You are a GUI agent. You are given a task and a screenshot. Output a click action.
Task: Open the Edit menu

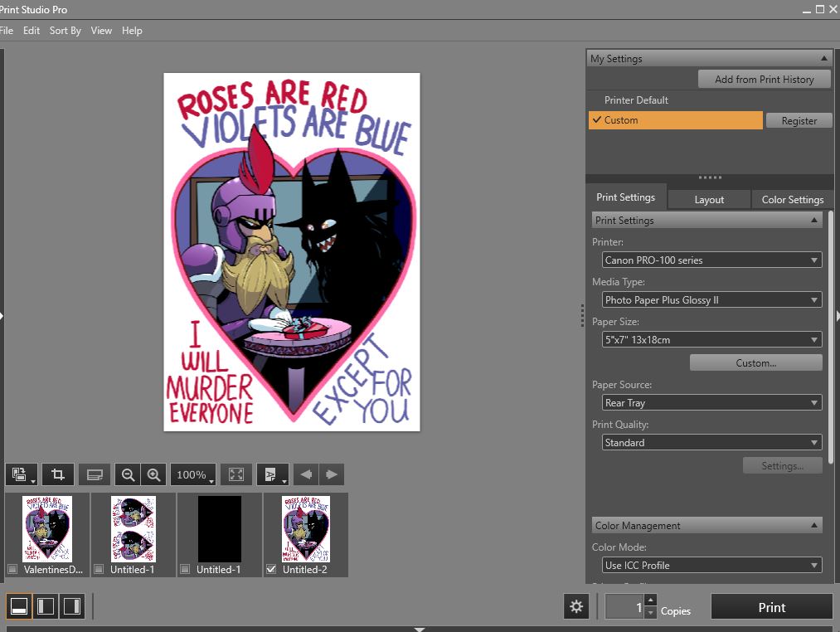pos(31,31)
